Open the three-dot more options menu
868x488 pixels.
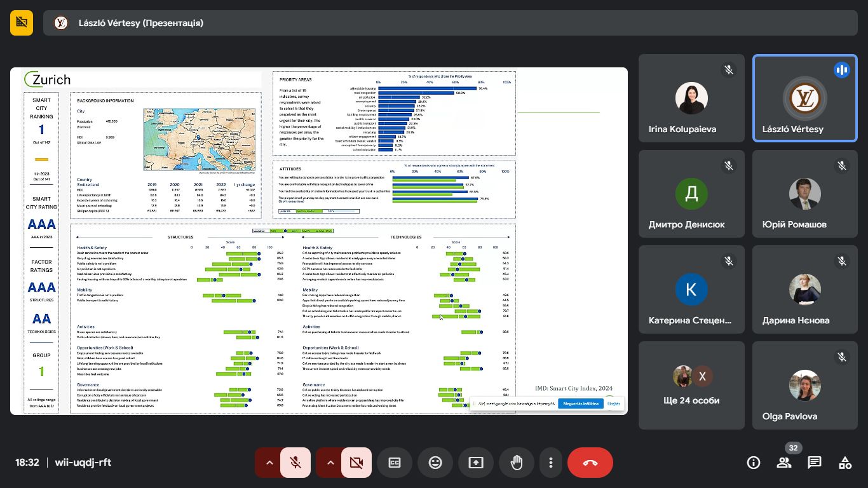(x=551, y=463)
